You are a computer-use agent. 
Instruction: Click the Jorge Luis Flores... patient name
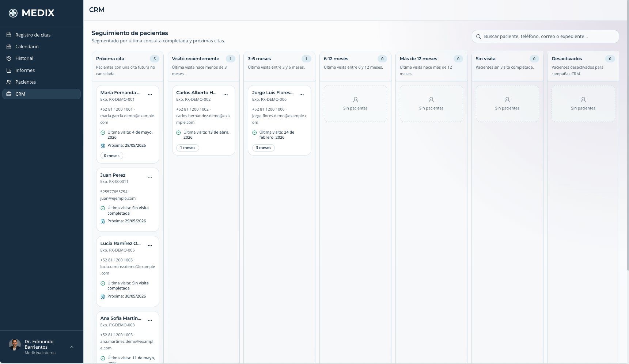[273, 93]
